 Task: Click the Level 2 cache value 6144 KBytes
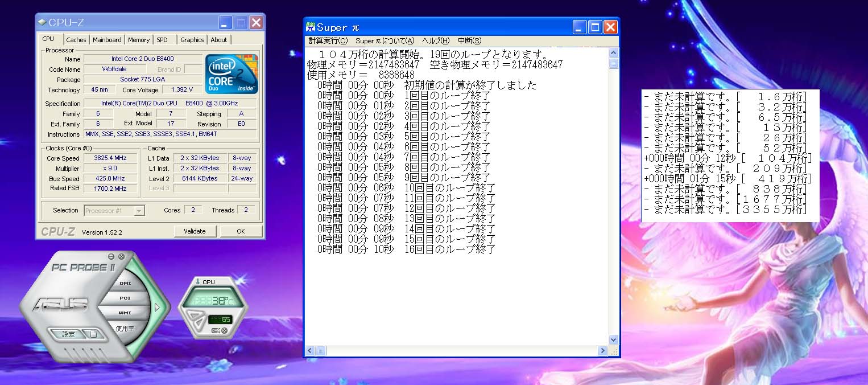pos(200,179)
